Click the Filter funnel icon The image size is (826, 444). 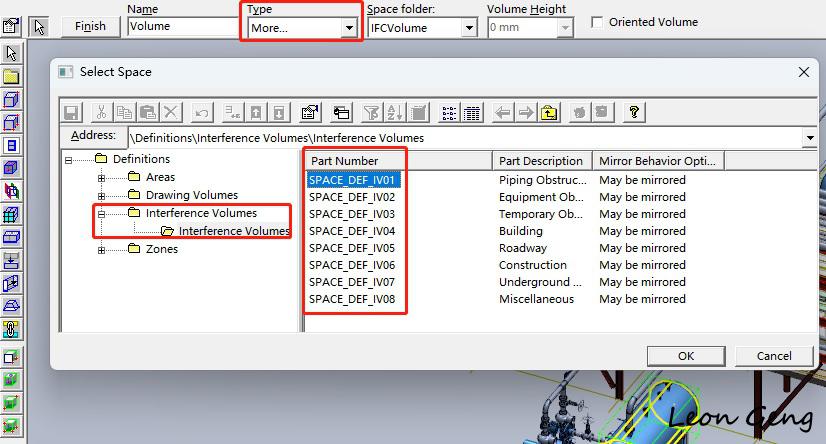(371, 113)
